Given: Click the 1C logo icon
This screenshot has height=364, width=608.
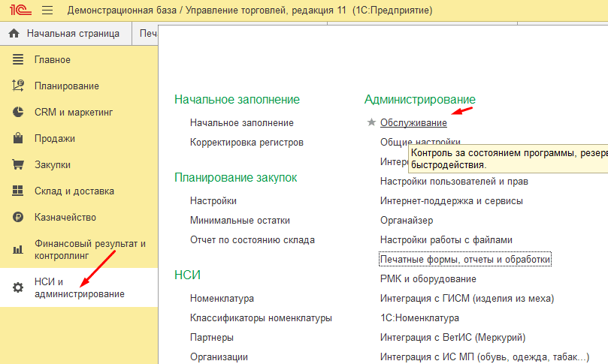Looking at the screenshot, I should click(20, 10).
